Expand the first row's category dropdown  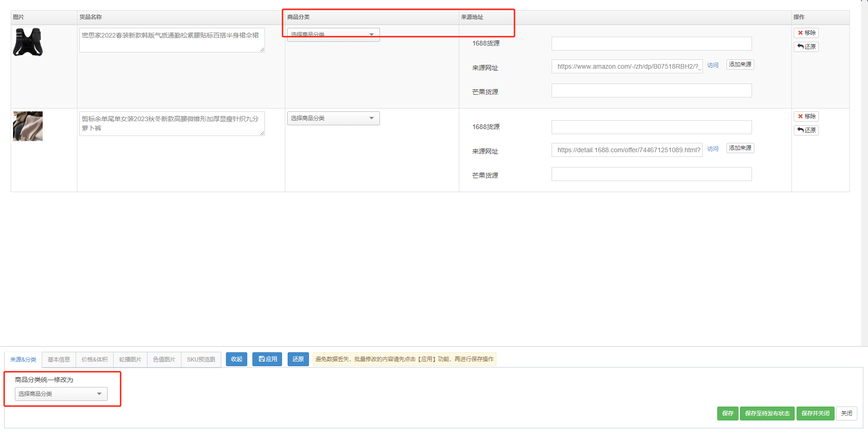click(x=333, y=35)
